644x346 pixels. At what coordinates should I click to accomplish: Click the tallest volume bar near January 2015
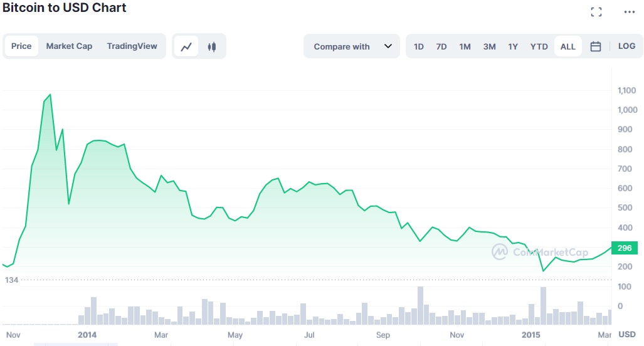pos(544,306)
